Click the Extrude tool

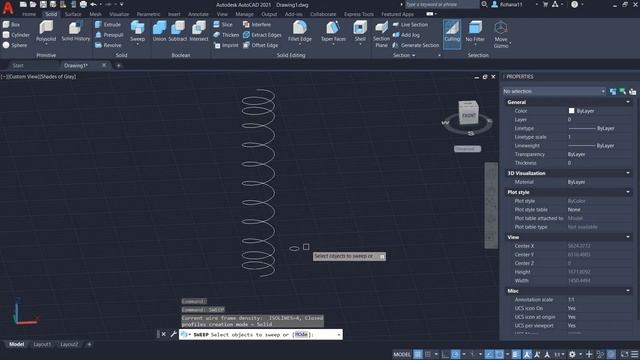(108, 24)
